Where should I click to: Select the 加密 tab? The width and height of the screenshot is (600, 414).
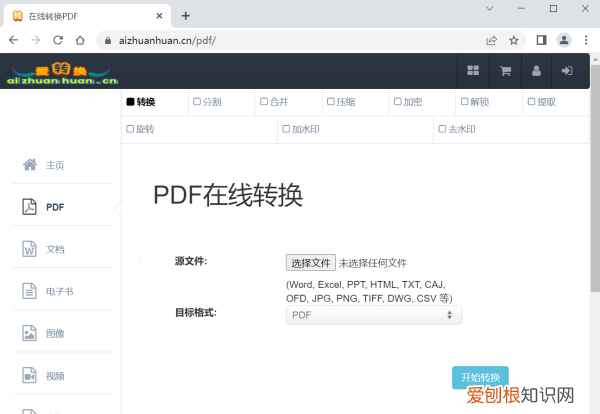click(x=422, y=102)
